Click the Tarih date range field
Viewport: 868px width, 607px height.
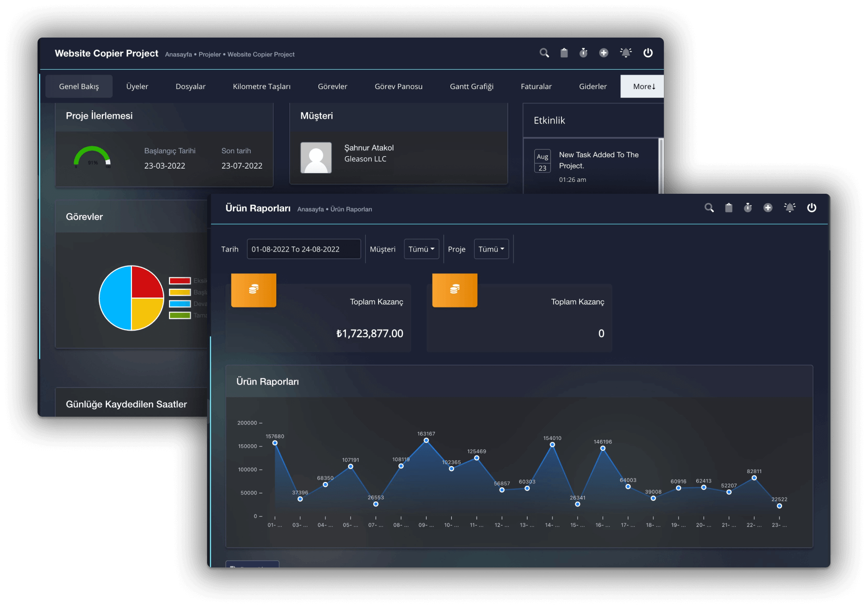[304, 249]
